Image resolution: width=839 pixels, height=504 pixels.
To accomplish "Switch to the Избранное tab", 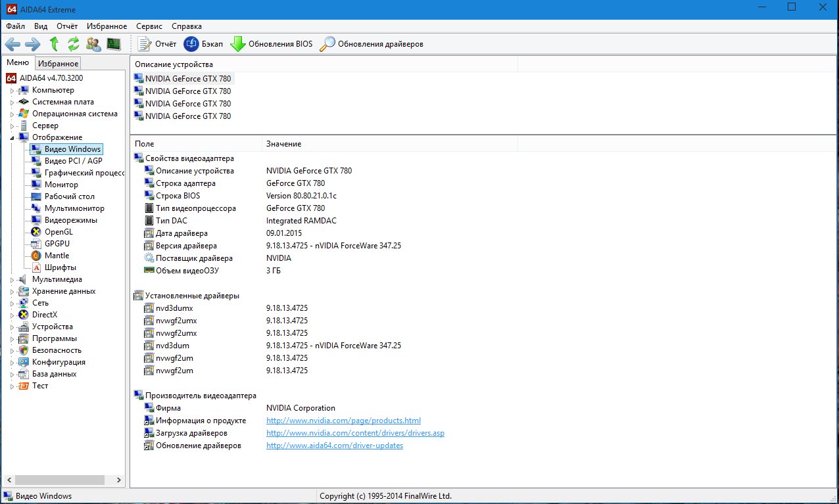I will (x=58, y=63).
